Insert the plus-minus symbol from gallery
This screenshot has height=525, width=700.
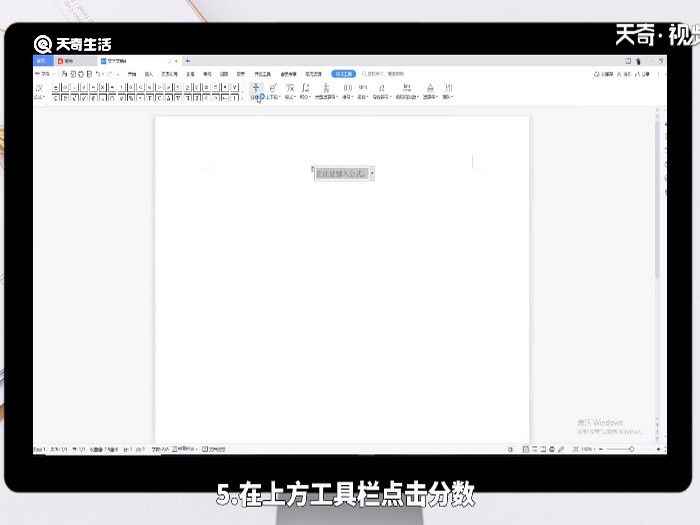click(x=56, y=87)
